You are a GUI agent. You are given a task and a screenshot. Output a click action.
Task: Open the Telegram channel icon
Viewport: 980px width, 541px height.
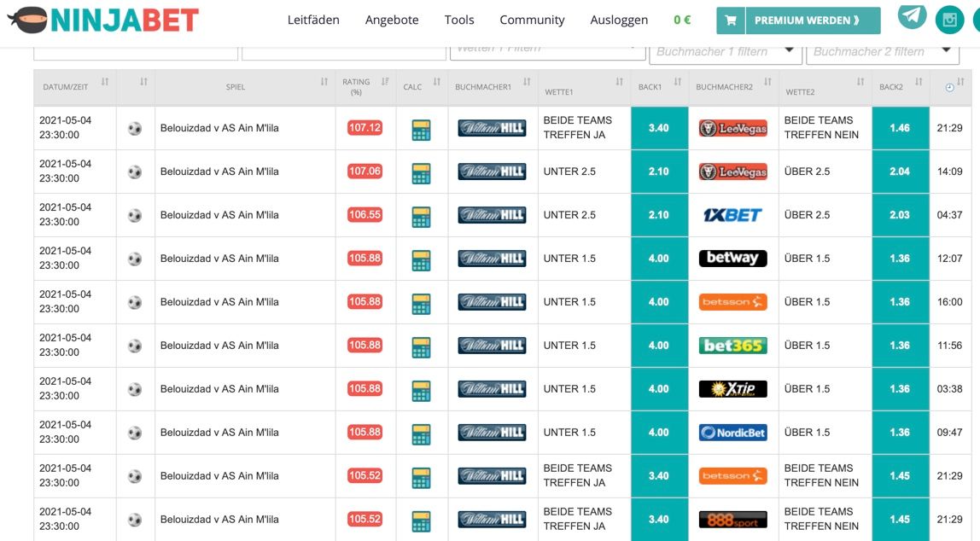pyautogui.click(x=912, y=16)
